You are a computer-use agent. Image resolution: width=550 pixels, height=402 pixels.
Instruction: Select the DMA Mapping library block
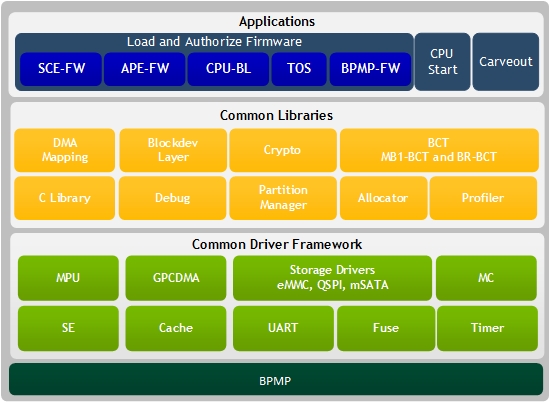pyautogui.click(x=65, y=150)
